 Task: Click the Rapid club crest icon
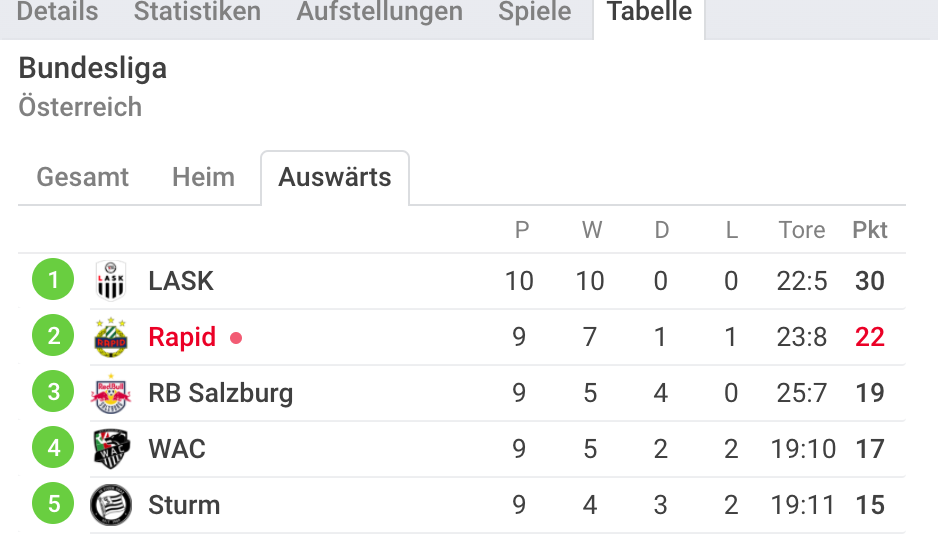pos(111,337)
